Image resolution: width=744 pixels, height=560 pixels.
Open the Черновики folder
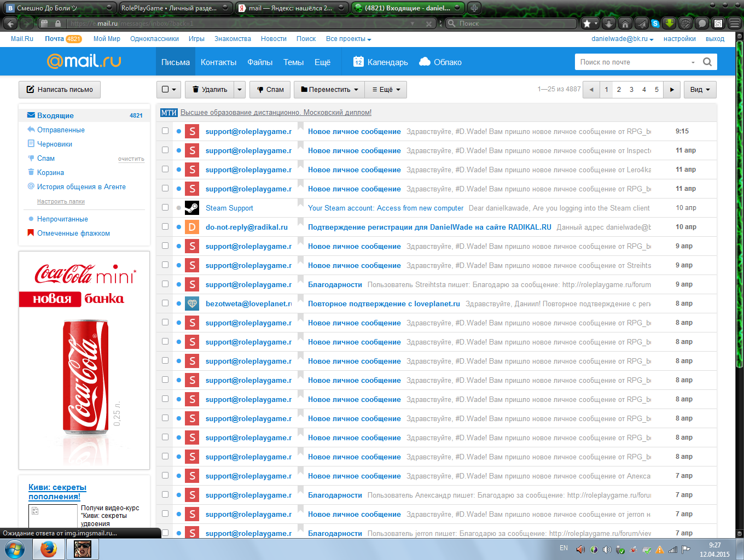coord(55,144)
